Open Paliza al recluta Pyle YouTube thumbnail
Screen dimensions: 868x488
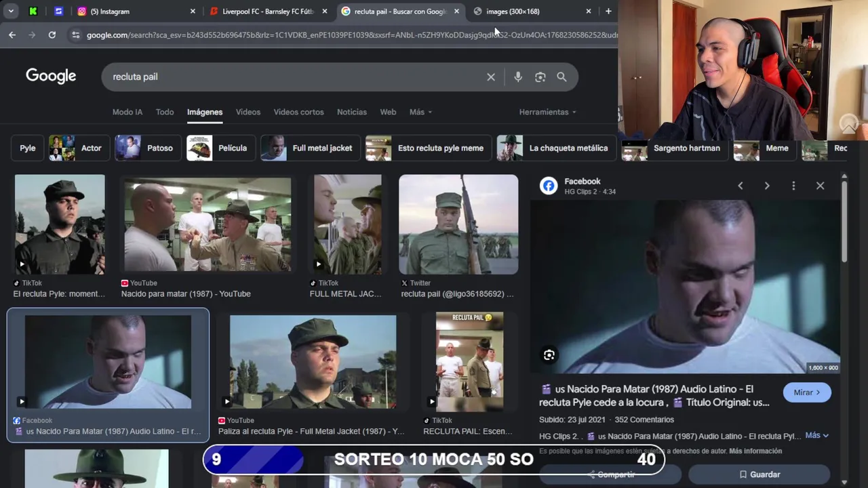pyautogui.click(x=313, y=362)
